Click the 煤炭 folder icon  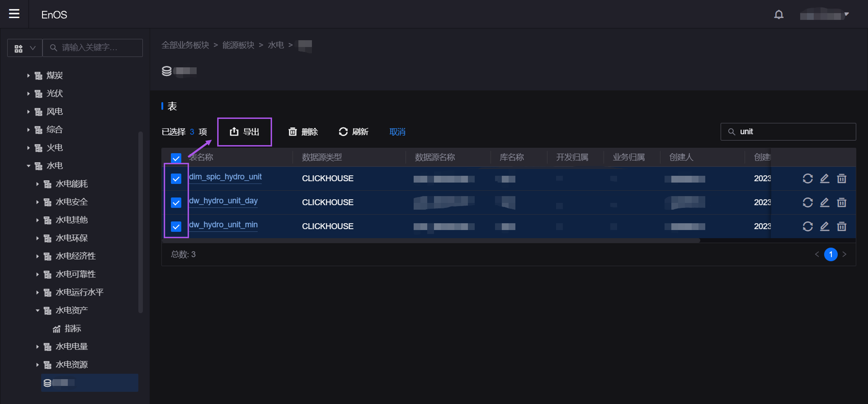point(38,76)
